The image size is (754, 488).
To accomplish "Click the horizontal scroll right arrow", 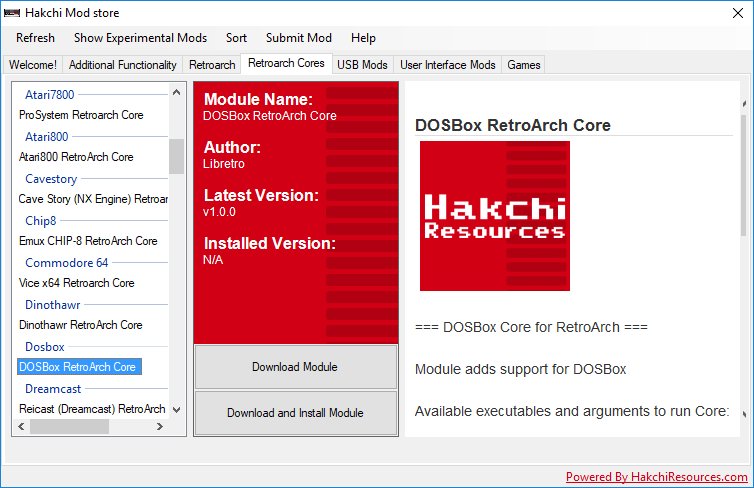I will tap(160, 426).
